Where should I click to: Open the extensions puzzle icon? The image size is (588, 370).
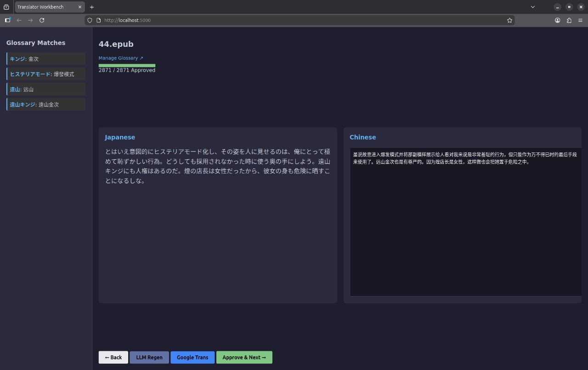(569, 20)
